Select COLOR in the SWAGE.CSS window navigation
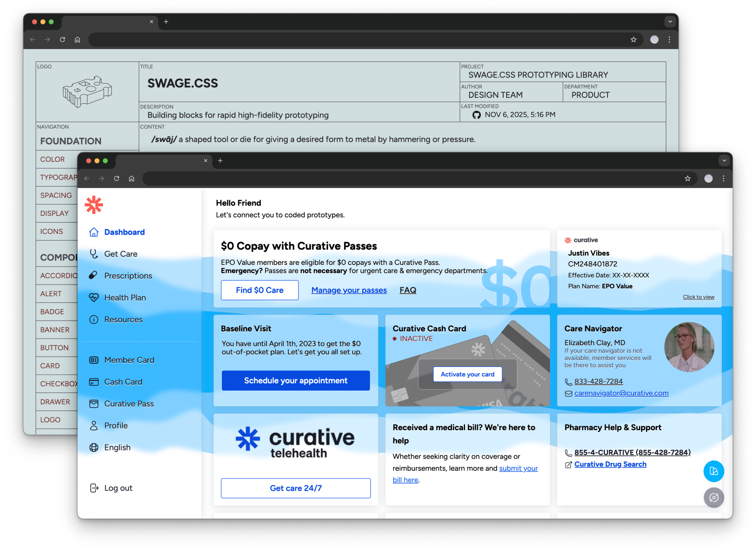Viewport: 756px width, 552px height. coord(52,159)
